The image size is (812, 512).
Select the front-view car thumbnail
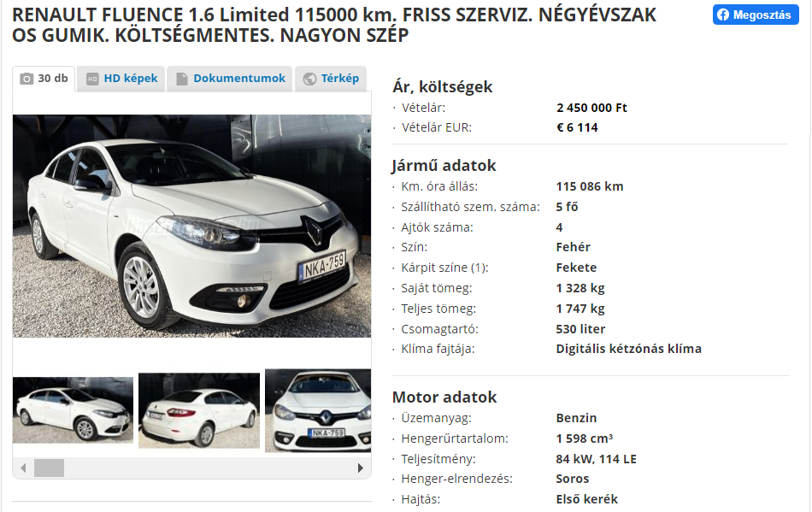point(318,410)
